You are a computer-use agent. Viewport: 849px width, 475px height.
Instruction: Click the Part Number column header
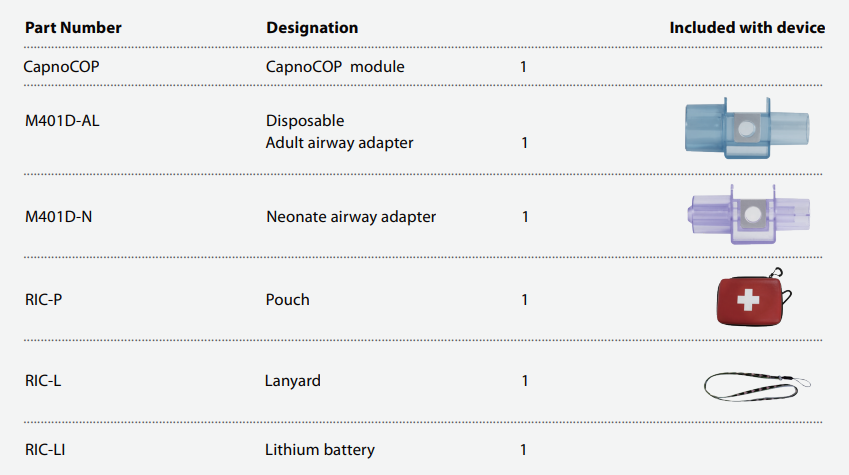point(73,28)
